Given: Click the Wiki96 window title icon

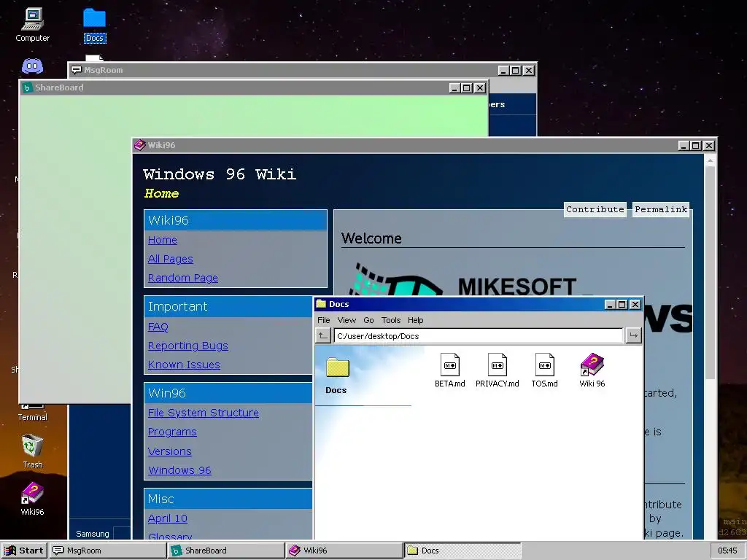Looking at the screenshot, I should 139,145.
